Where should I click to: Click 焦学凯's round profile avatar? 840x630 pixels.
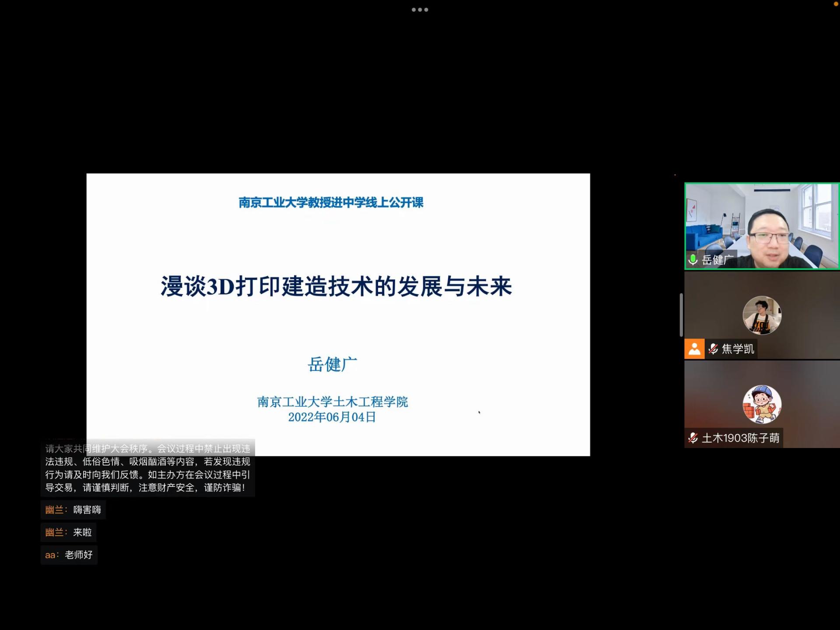pyautogui.click(x=762, y=315)
